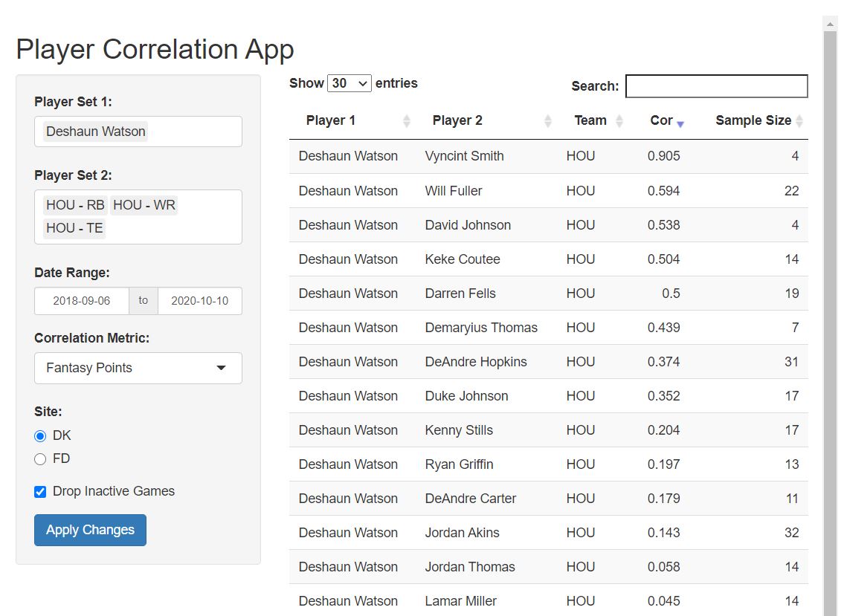This screenshot has height=616, width=844.
Task: Select Demaryius Thomas cell
Action: pos(481,328)
